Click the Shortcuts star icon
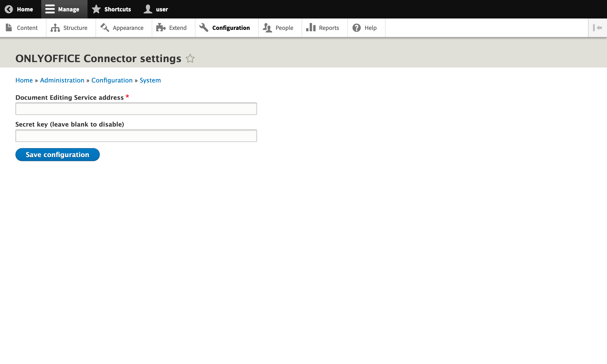Screen dimensions: 607x364 click(x=96, y=9)
